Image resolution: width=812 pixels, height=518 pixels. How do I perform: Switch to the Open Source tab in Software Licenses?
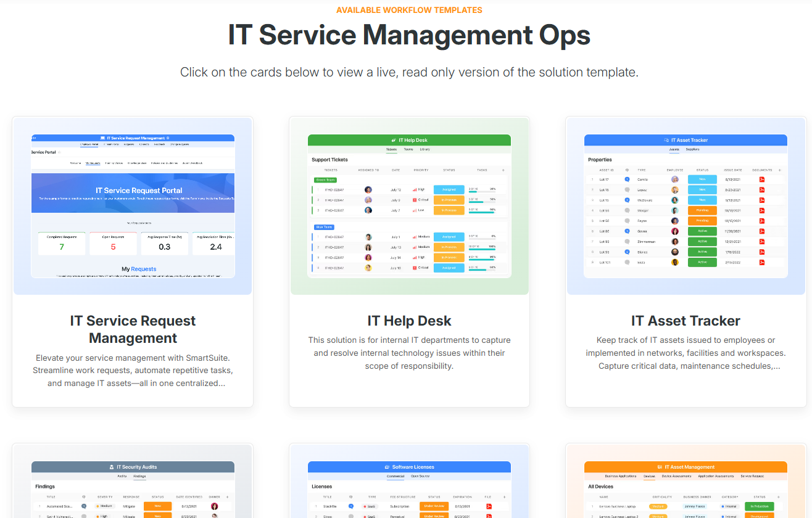pos(420,476)
